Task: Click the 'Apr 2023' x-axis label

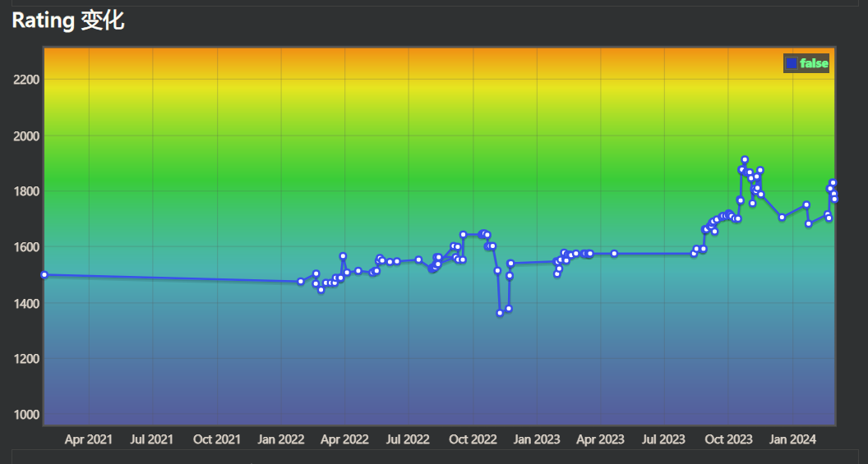Action: point(600,439)
